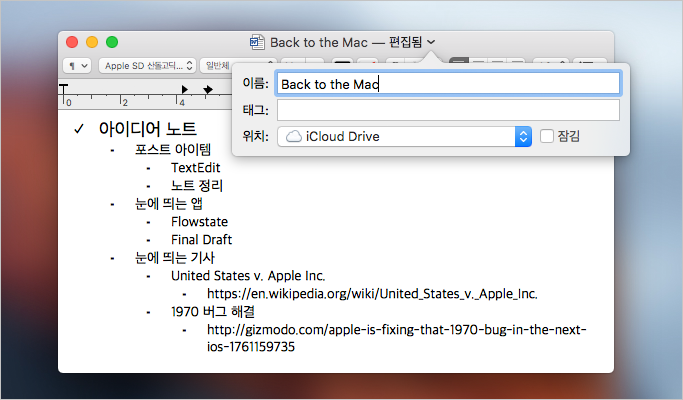Click the 1970 버그 해결 item
Image resolution: width=683 pixels, height=400 pixels.
pyautogui.click(x=213, y=312)
